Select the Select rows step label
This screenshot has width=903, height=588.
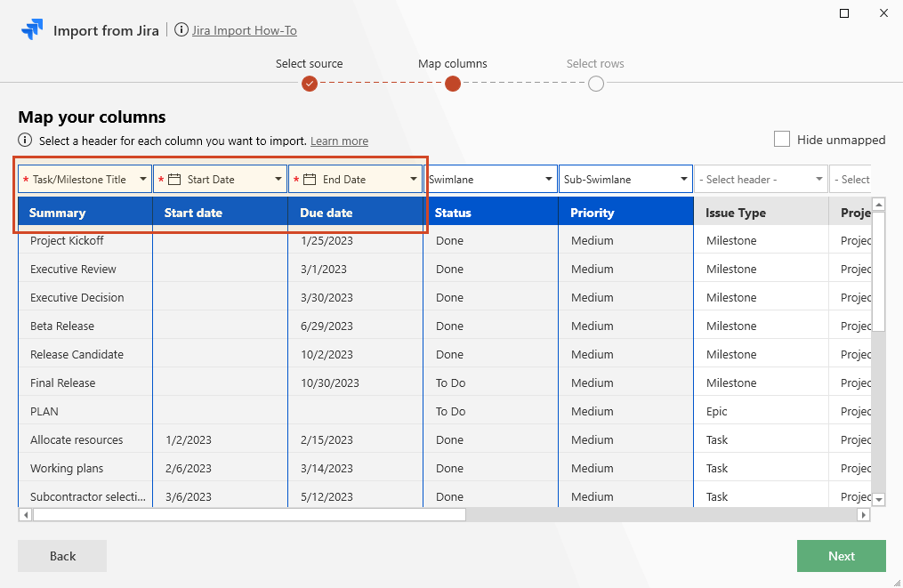pos(595,63)
